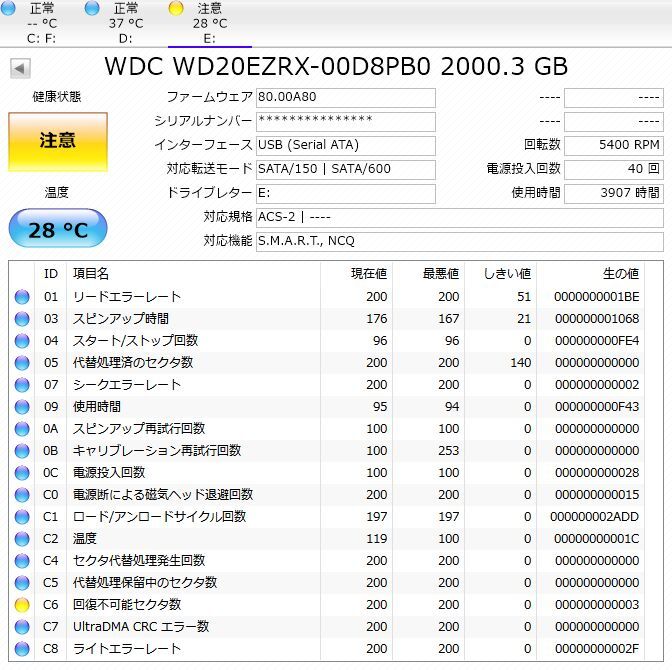672x670 pixels.
Task: Select the UltraDMA CRC エラー数 row name
Action: click(141, 627)
